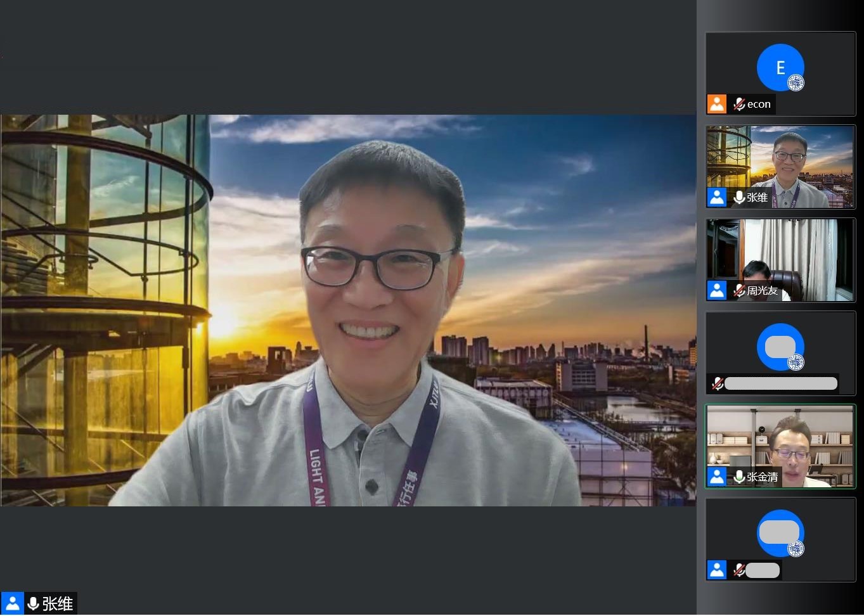Click the blue person icon beside 张金清
This screenshot has width=864, height=616.
pos(717,477)
